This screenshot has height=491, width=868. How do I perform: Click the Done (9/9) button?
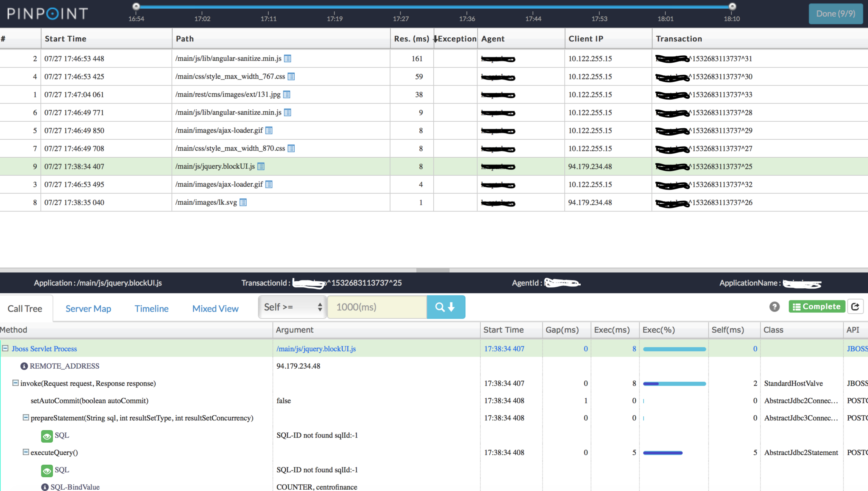point(835,14)
